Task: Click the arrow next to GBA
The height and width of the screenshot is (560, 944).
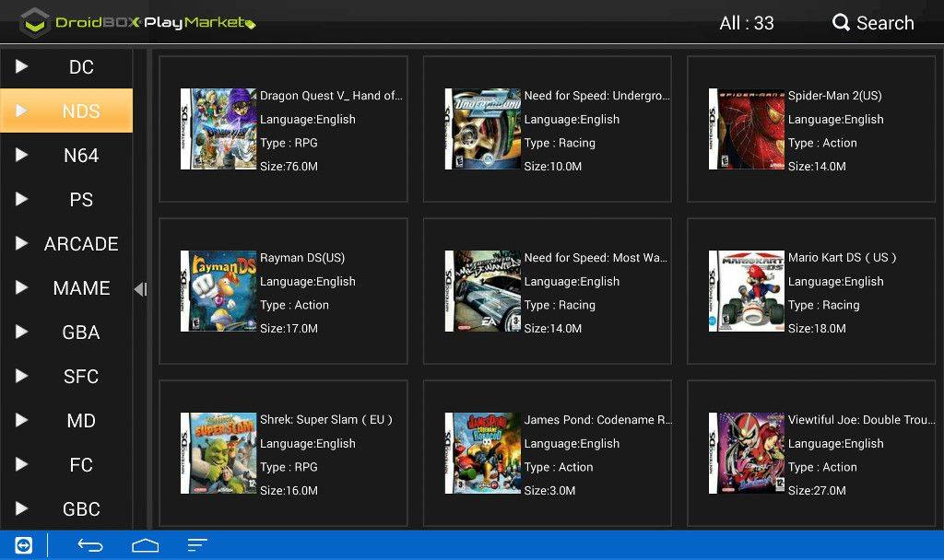Action: coord(22,332)
